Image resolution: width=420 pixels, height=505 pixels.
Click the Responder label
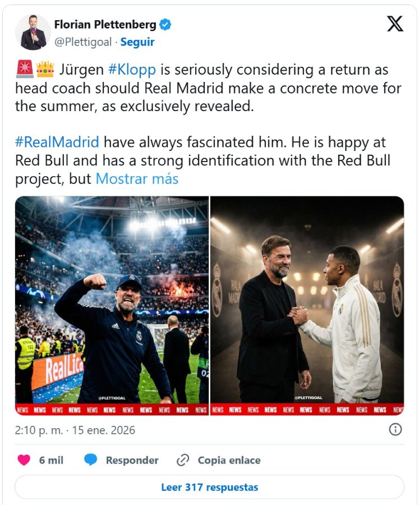tap(132, 460)
